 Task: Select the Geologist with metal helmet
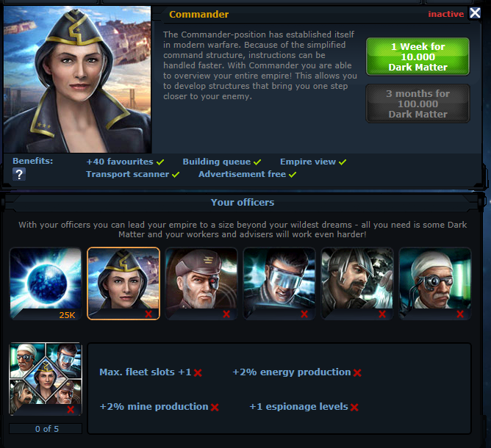357,283
